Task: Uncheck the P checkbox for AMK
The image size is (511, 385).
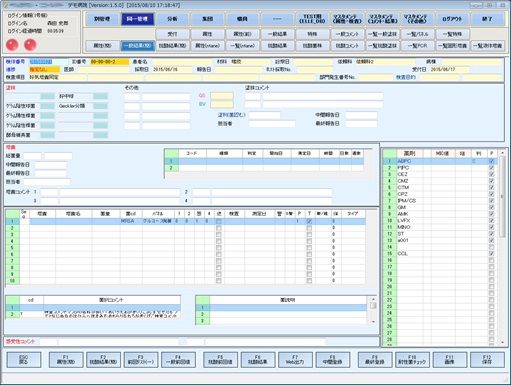Action: (491, 214)
